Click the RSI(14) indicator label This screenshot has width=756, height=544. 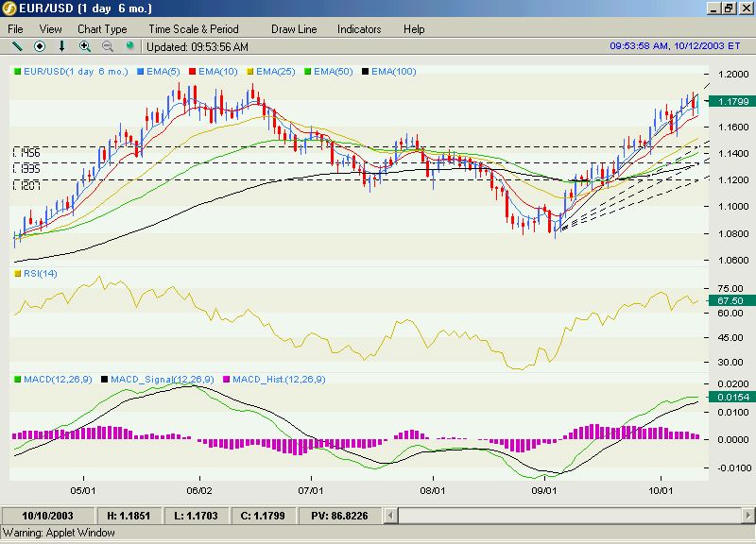(41, 274)
